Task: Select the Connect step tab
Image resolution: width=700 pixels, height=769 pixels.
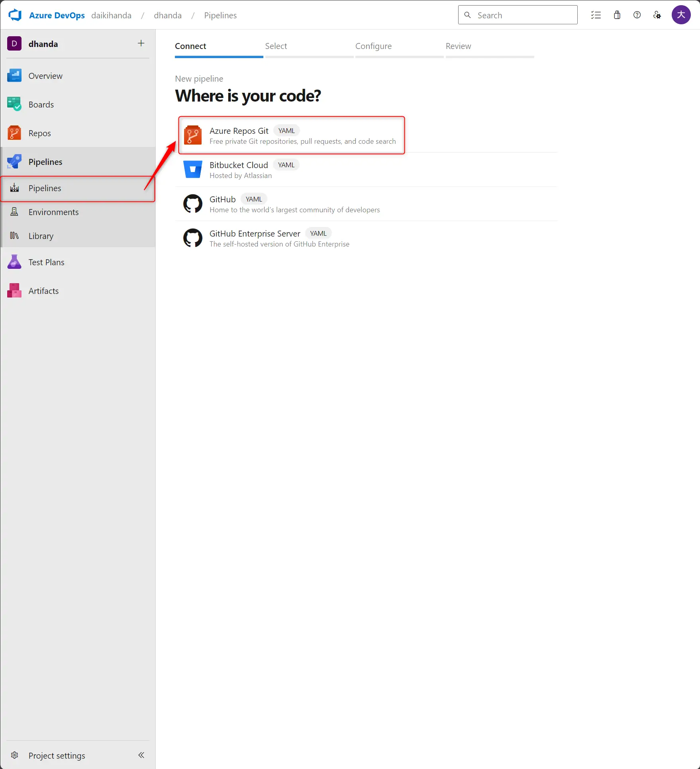Action: coord(219,48)
